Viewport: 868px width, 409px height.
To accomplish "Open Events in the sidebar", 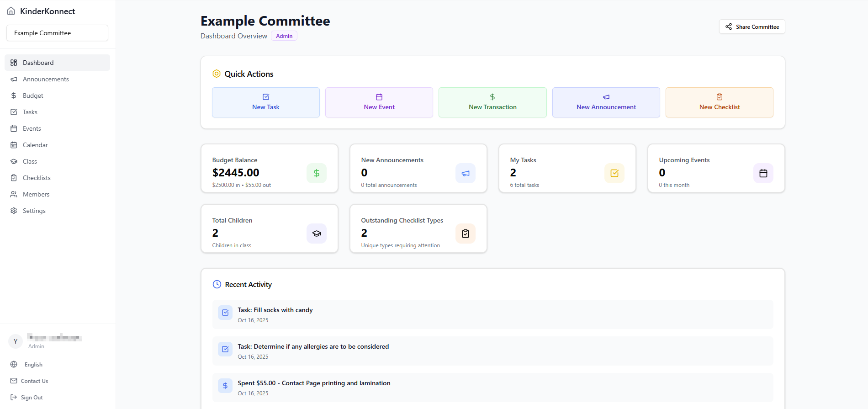I will (57, 128).
